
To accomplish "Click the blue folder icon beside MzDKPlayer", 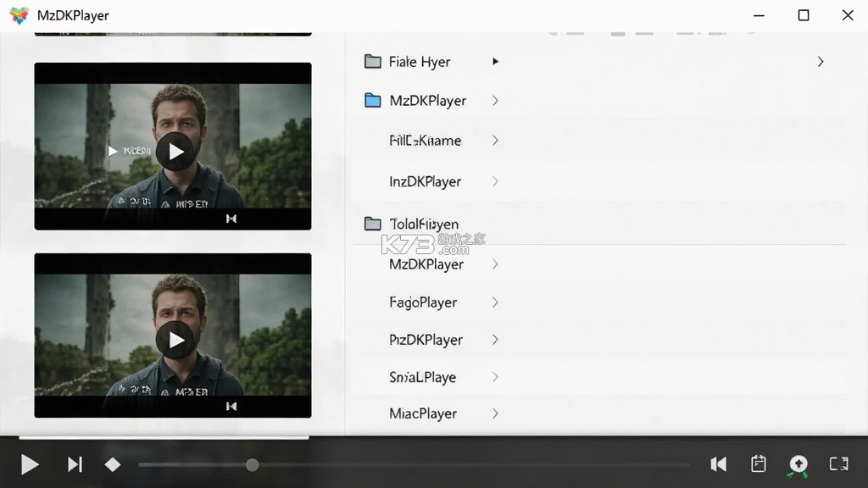I will (373, 100).
